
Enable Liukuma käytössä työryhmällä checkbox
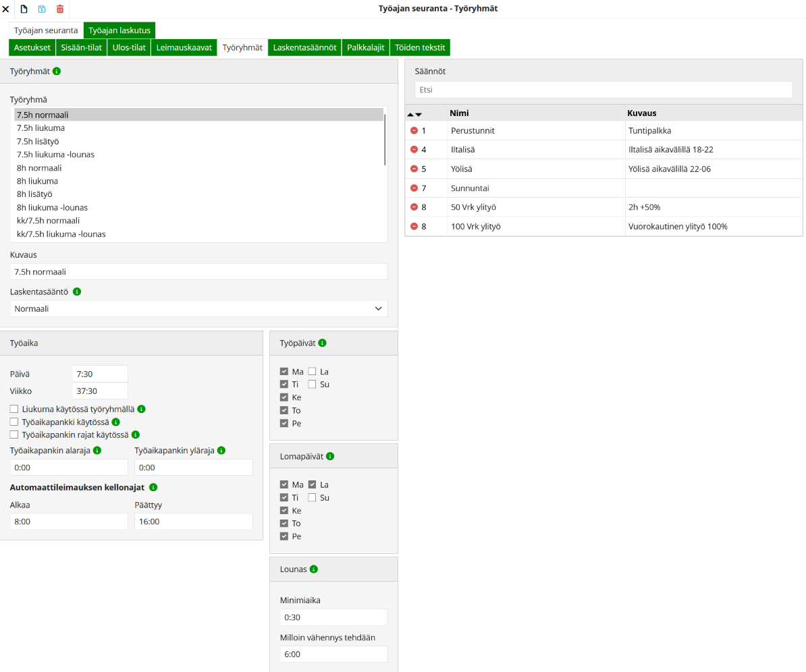coord(14,409)
